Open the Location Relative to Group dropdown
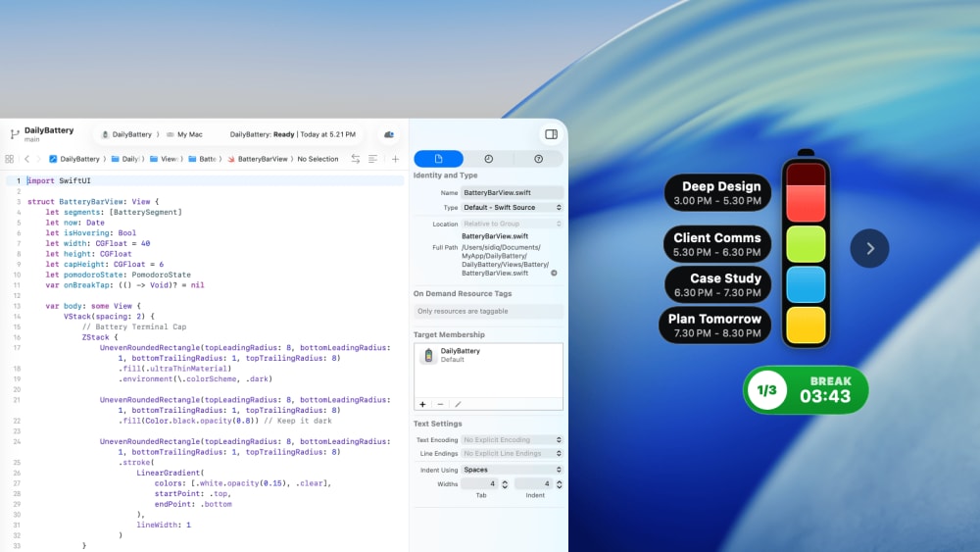980x552 pixels. pyautogui.click(x=512, y=224)
